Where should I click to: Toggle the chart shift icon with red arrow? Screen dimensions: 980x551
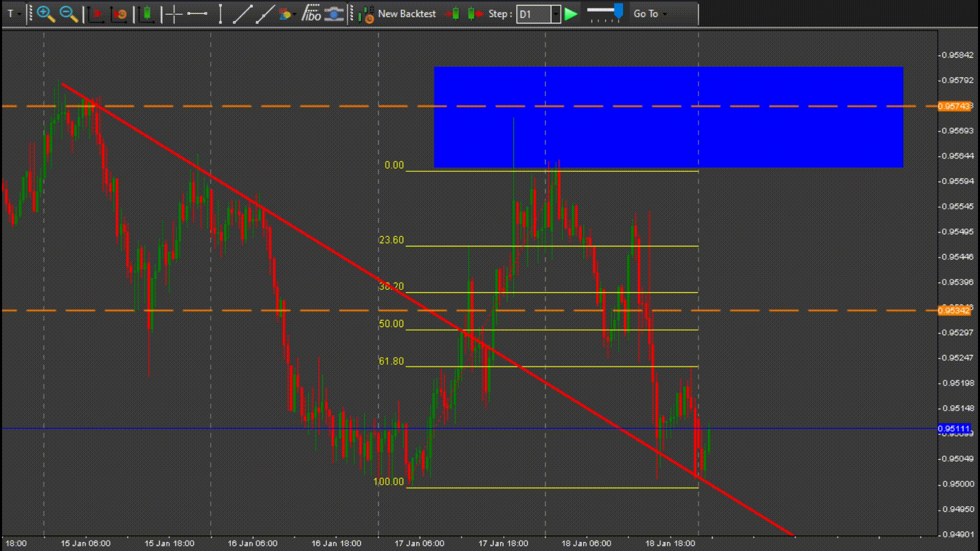(x=96, y=14)
